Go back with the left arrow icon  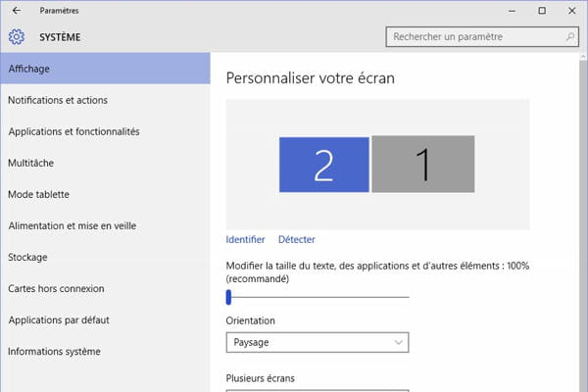(x=16, y=11)
